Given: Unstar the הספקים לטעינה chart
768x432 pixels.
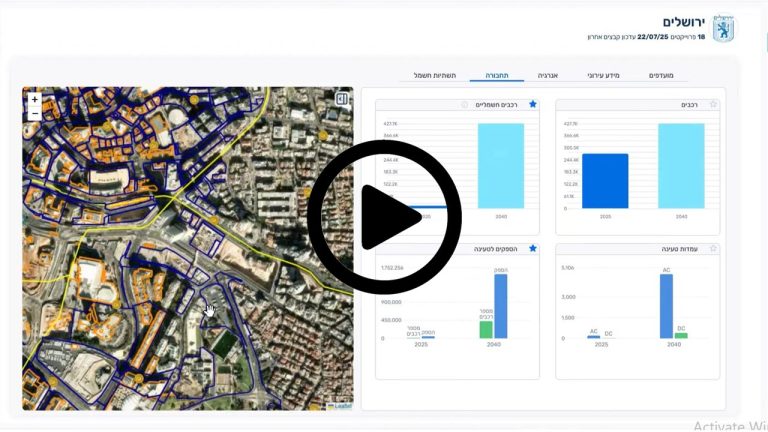Looking at the screenshot, I should (532, 248).
